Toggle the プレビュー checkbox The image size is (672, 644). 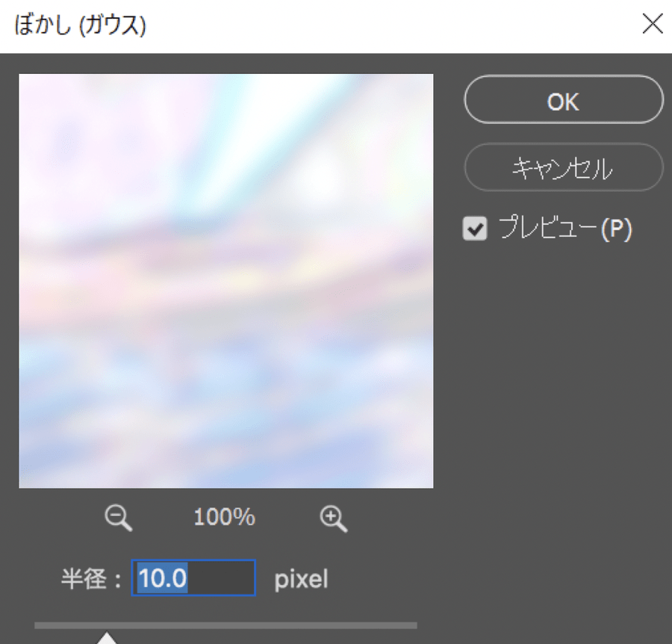(x=475, y=228)
